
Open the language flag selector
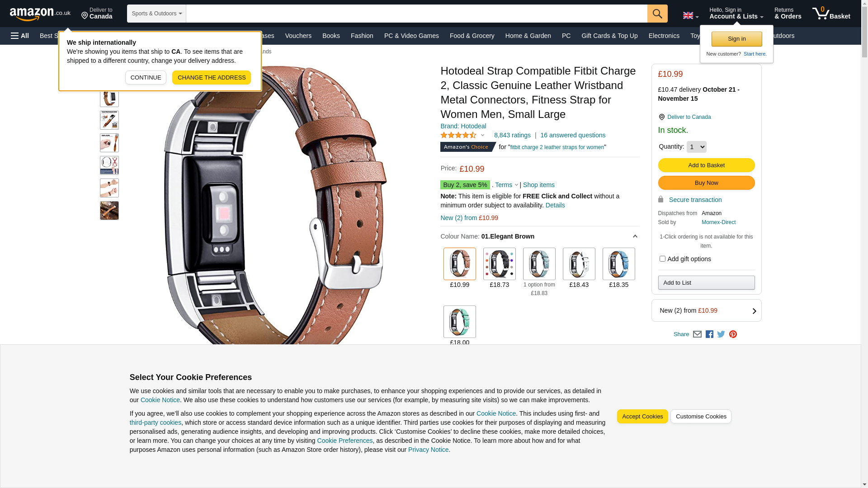[690, 16]
